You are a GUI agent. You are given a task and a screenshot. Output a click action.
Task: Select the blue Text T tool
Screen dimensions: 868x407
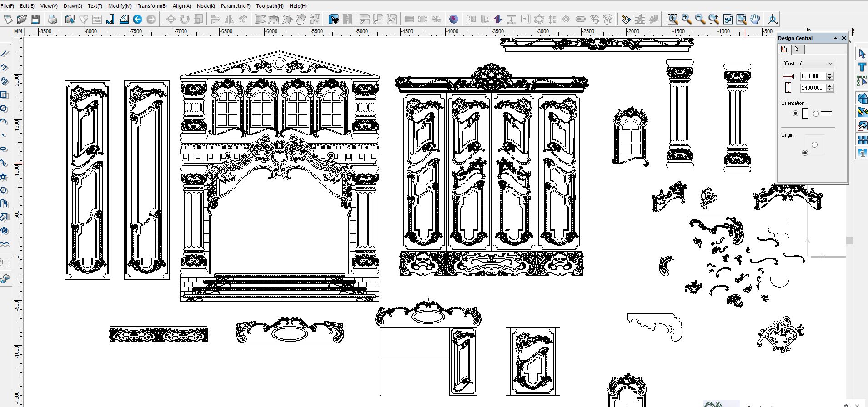click(862, 67)
